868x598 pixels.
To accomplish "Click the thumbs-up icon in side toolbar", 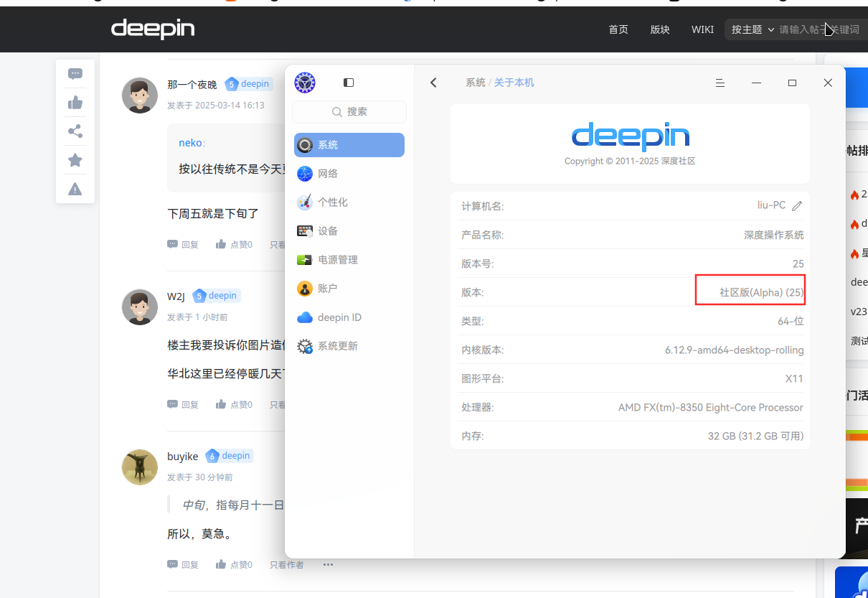I will click(75, 103).
